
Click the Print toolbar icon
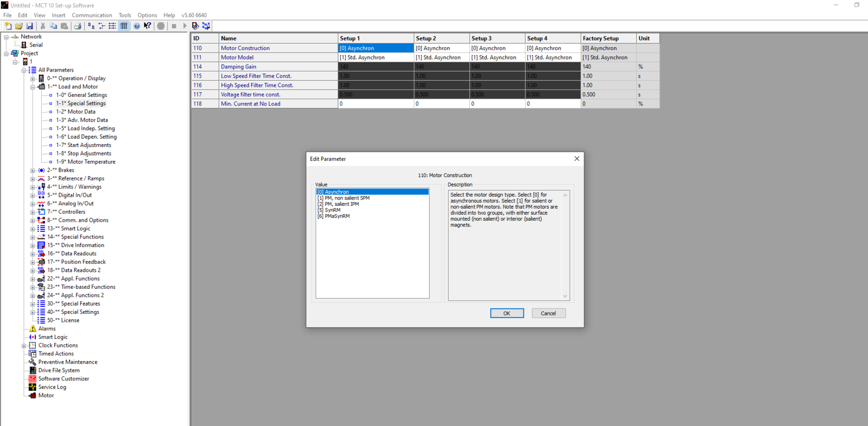tap(78, 26)
